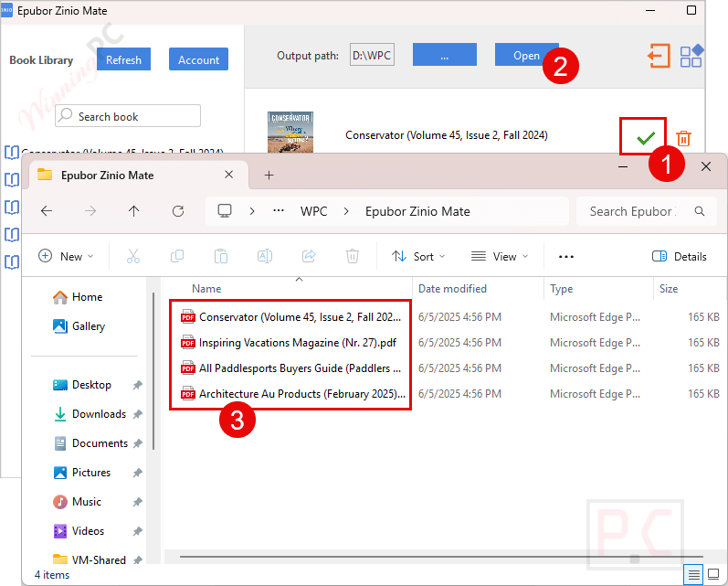This screenshot has height=586, width=728.
Task: Open Videos in navigation pane
Action: (x=79, y=531)
